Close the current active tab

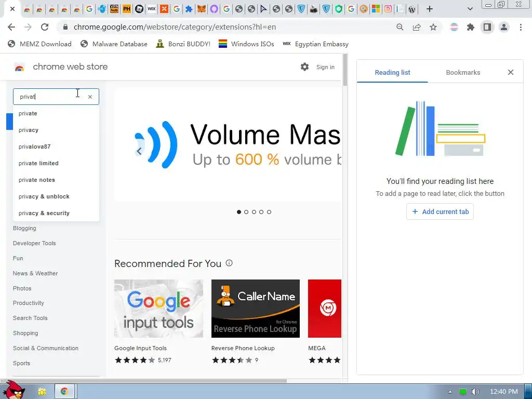(12, 9)
